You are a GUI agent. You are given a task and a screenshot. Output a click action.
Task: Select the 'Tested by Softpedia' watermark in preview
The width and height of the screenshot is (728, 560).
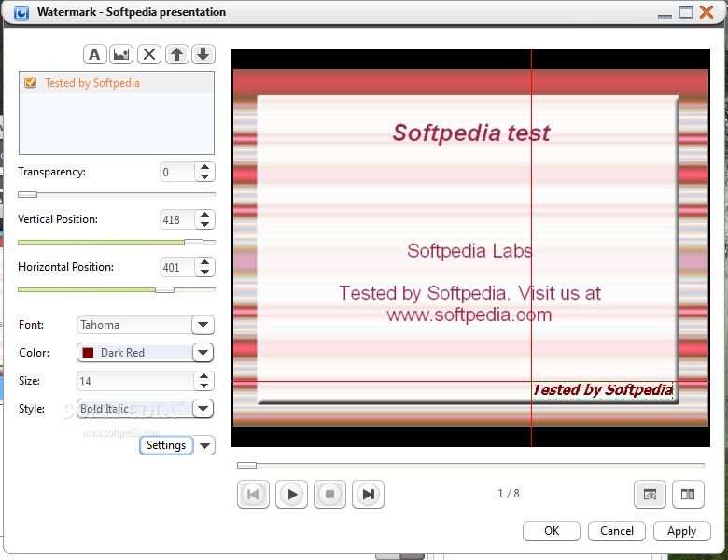(x=602, y=390)
